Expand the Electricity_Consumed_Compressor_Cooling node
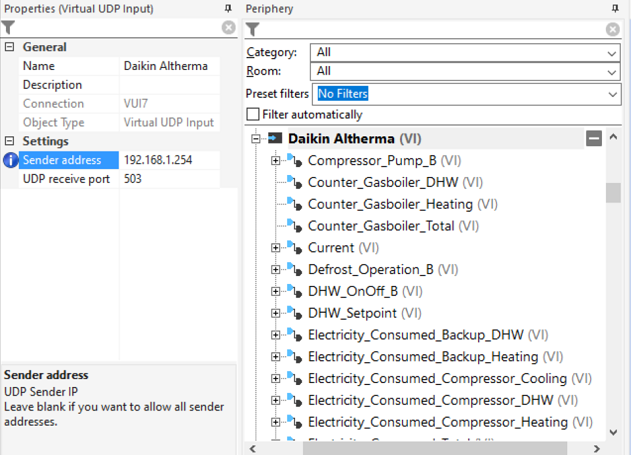The height and width of the screenshot is (455, 631). click(x=276, y=378)
